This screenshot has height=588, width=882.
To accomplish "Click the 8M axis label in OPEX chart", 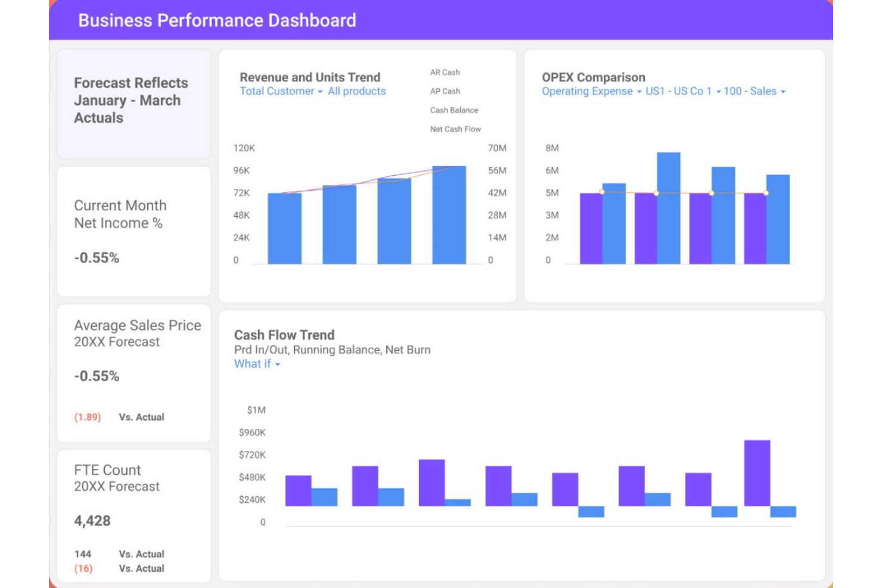I will (552, 148).
